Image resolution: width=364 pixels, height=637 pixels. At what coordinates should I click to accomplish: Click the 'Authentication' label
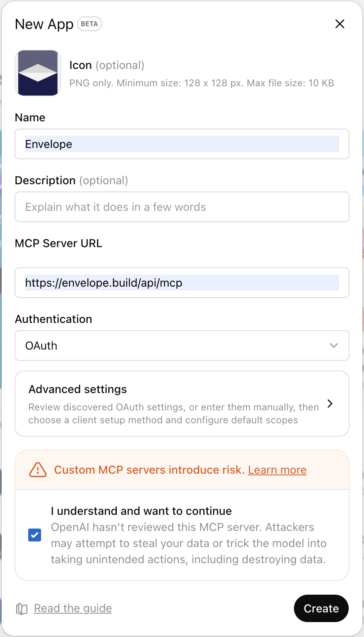(x=54, y=319)
